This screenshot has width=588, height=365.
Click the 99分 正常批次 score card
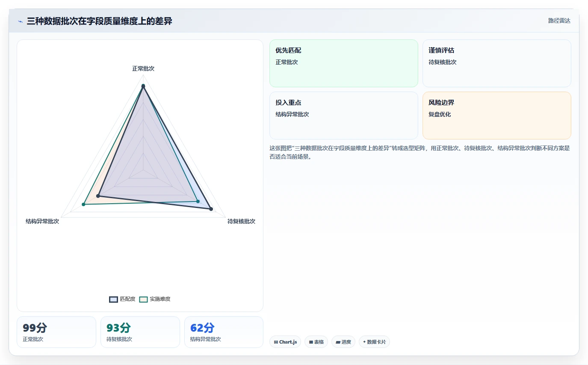coord(56,332)
